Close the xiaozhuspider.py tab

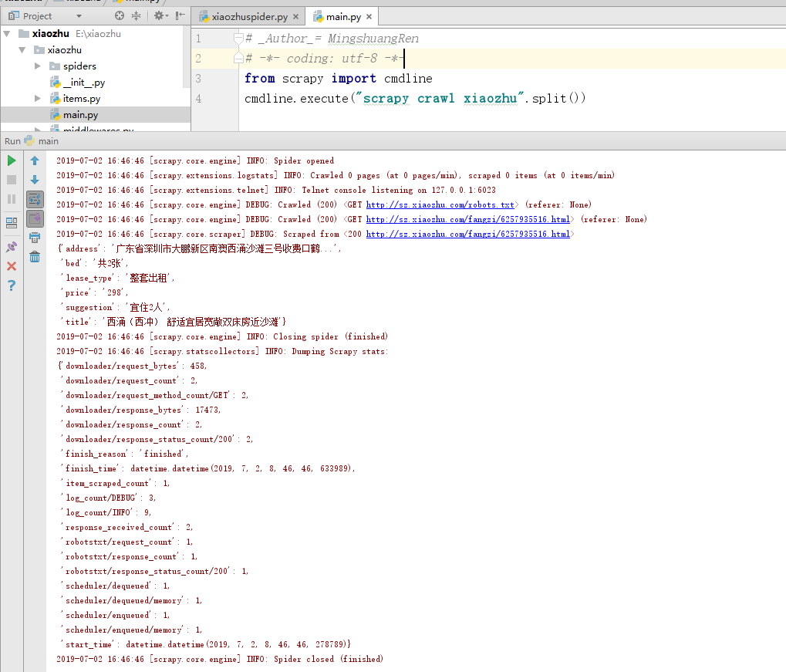[295, 16]
